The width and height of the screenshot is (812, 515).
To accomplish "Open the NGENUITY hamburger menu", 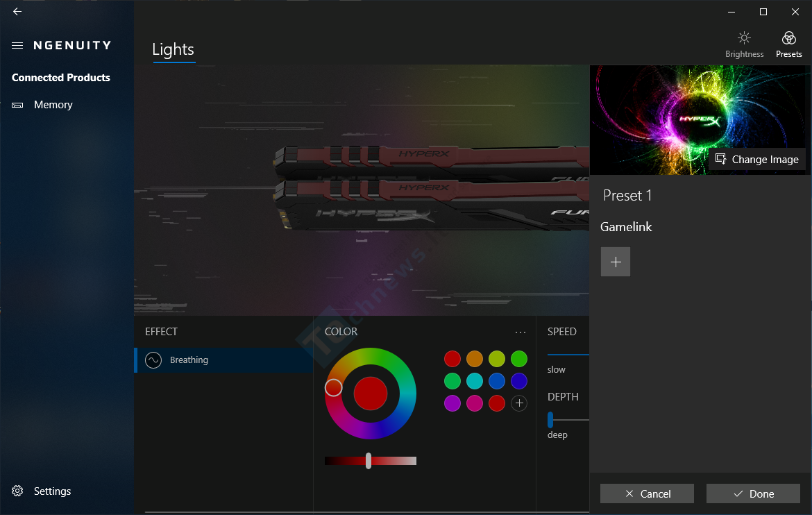I will [x=17, y=46].
